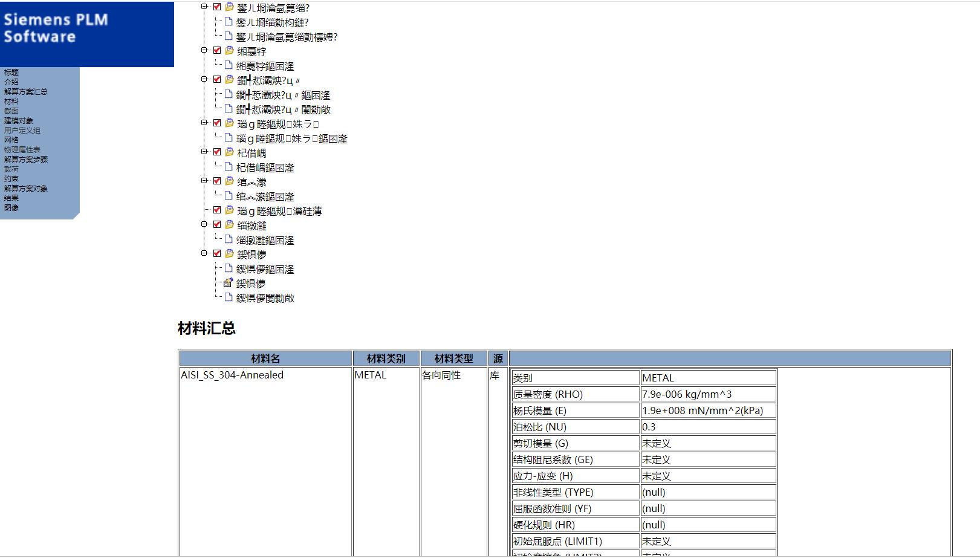Collapse the 缁撴灉 tree node
The width and height of the screenshot is (980, 558).
pyautogui.click(x=204, y=224)
